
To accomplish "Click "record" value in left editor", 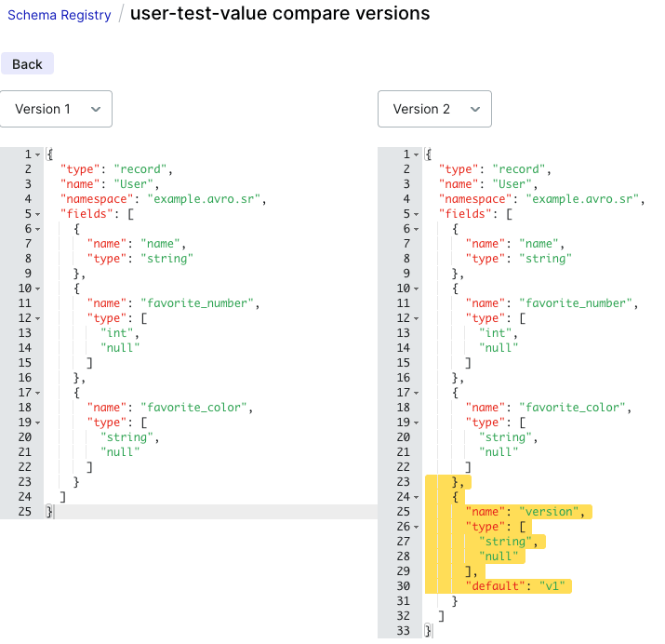I will point(140,169).
